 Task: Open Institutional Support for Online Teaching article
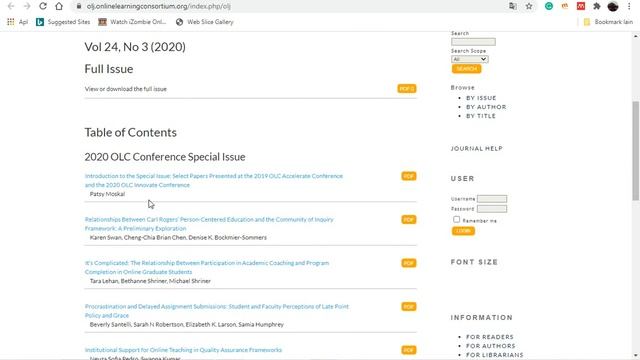(183, 350)
